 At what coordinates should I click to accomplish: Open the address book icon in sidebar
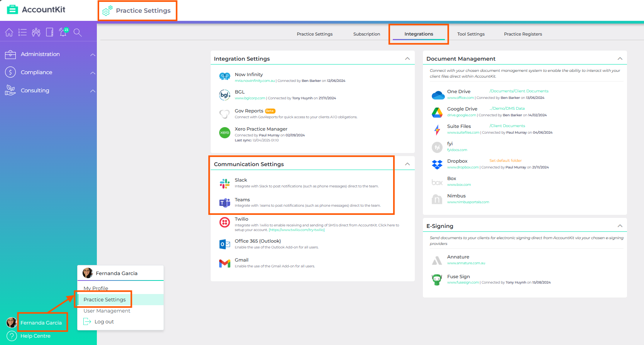coord(50,32)
